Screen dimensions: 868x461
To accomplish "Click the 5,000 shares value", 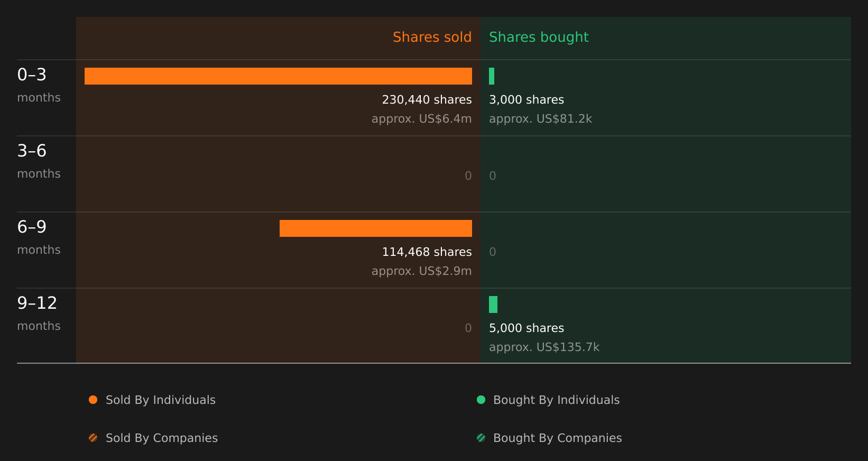I will [527, 328].
